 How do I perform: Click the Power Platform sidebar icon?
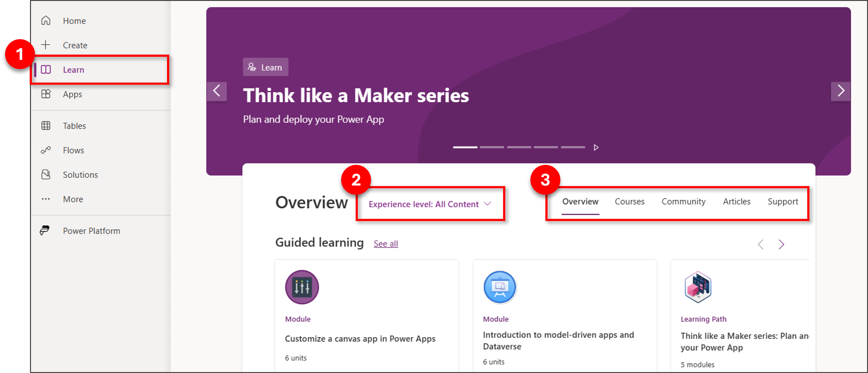pos(46,231)
